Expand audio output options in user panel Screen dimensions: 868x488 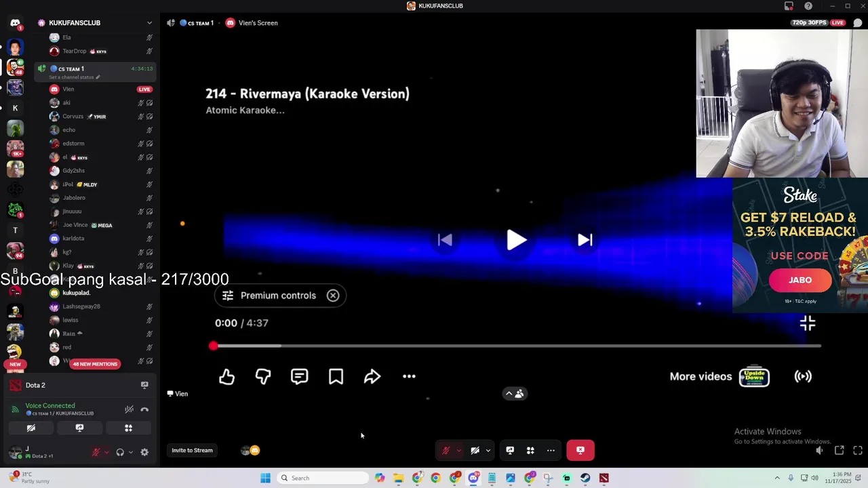[x=130, y=452]
